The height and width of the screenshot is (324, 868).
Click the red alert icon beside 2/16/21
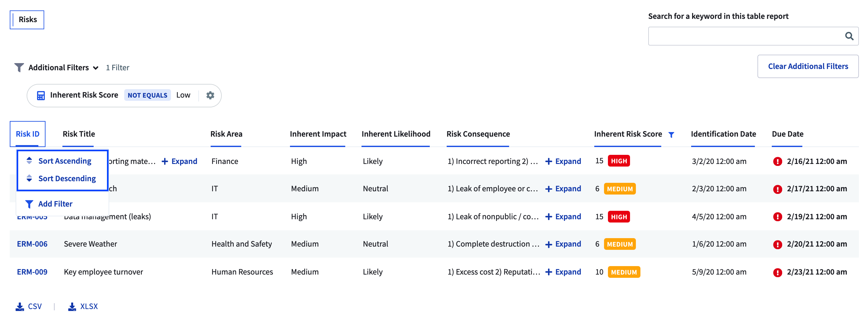coord(777,161)
